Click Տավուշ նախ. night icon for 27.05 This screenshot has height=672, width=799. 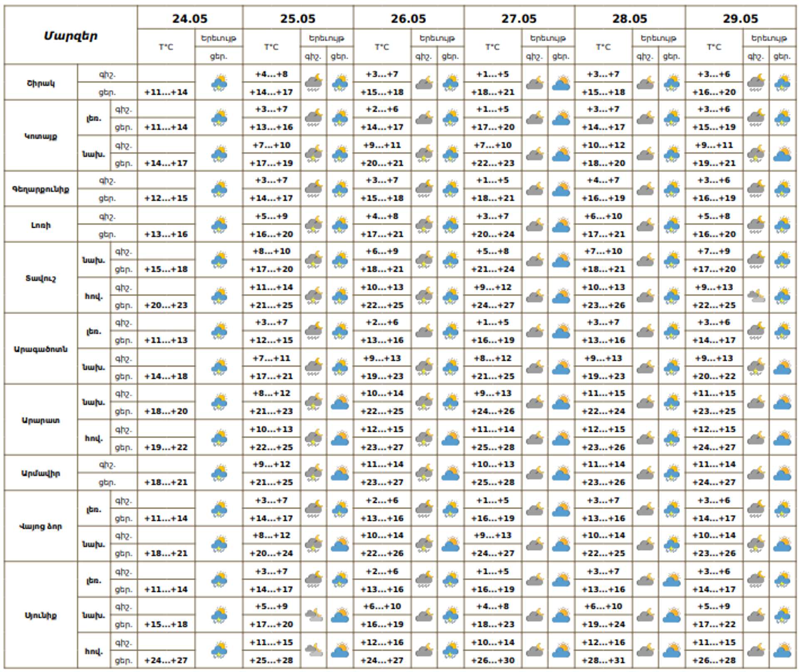535,260
